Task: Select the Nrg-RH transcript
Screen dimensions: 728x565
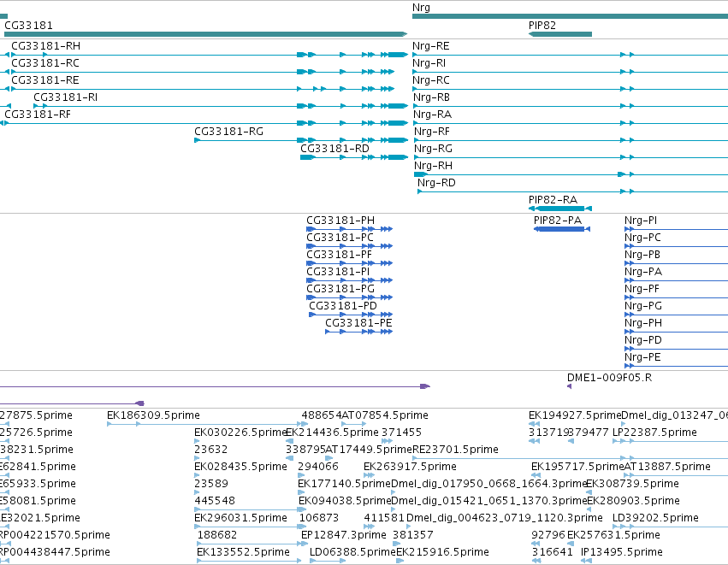Action: click(x=433, y=166)
